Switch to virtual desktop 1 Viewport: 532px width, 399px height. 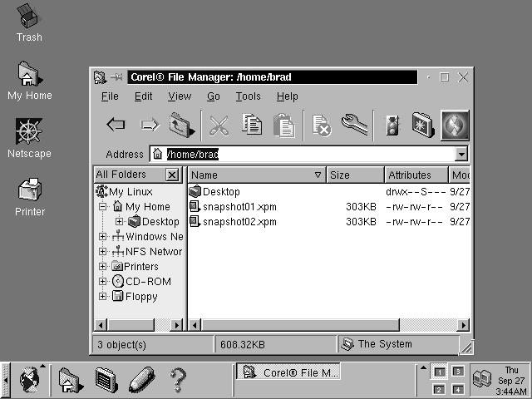pos(440,372)
